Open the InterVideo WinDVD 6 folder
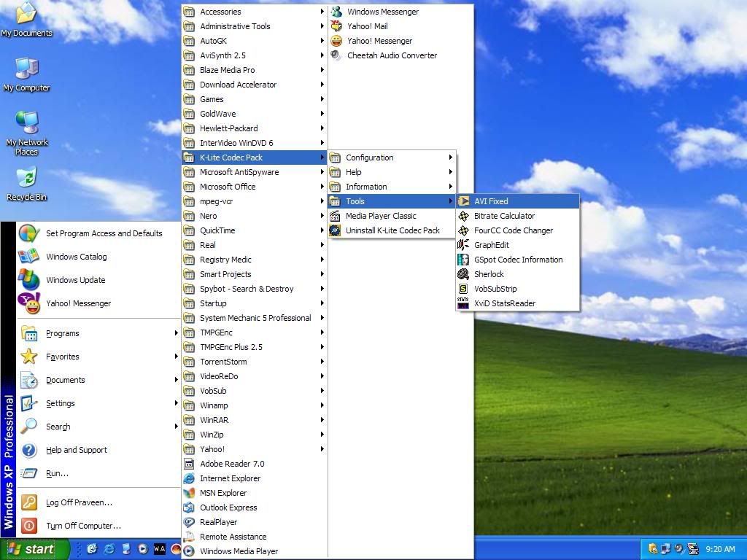The image size is (747, 560). tap(255, 143)
